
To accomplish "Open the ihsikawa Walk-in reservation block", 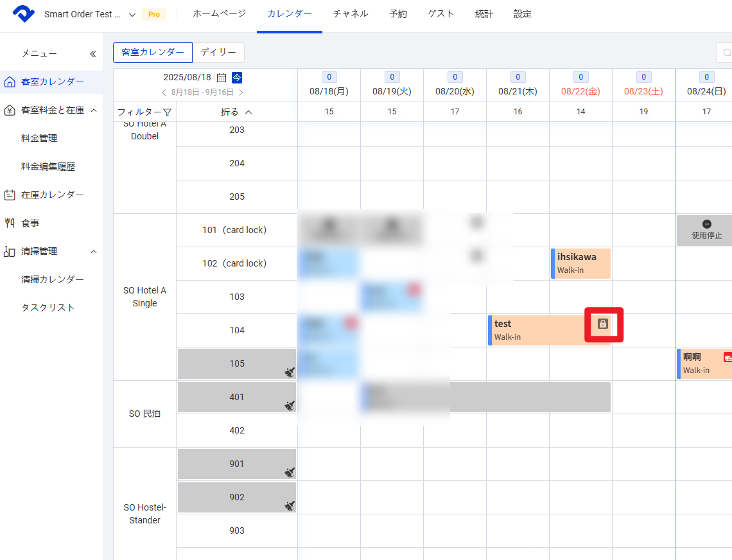I will pyautogui.click(x=580, y=263).
